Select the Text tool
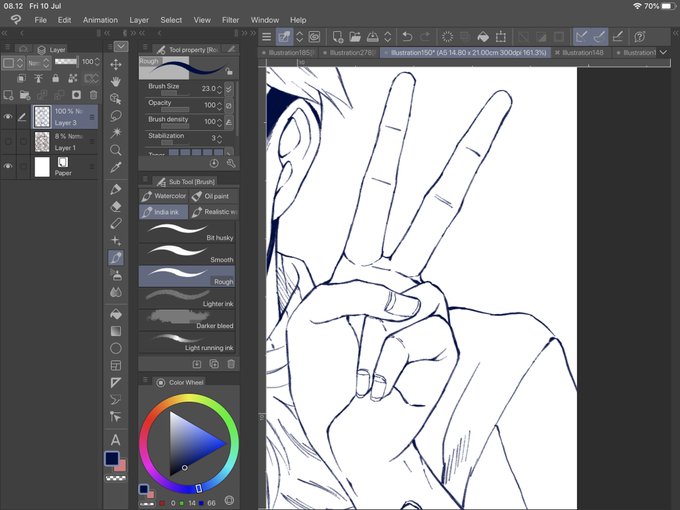Image resolution: width=680 pixels, height=510 pixels. 115,440
